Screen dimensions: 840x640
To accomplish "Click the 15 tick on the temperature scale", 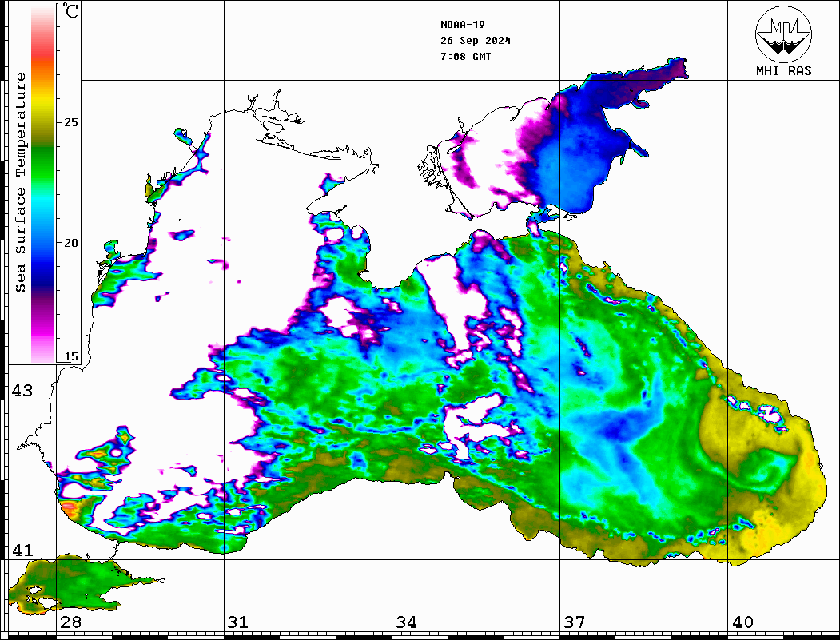I will [70, 356].
